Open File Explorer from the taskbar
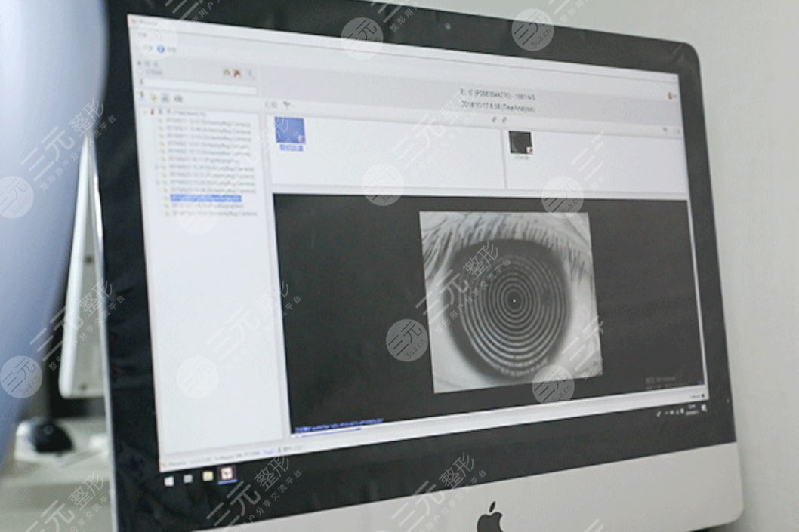 (208, 476)
